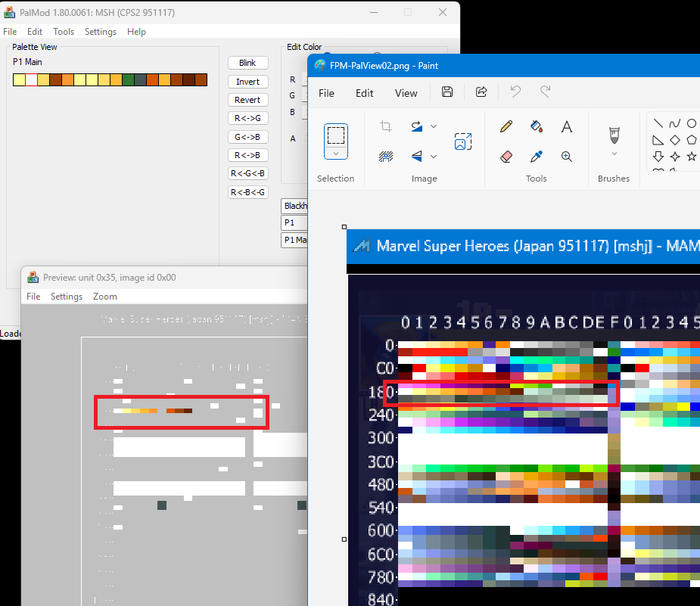Expand the Selection tool options chevron
700x606 pixels.
(x=336, y=154)
